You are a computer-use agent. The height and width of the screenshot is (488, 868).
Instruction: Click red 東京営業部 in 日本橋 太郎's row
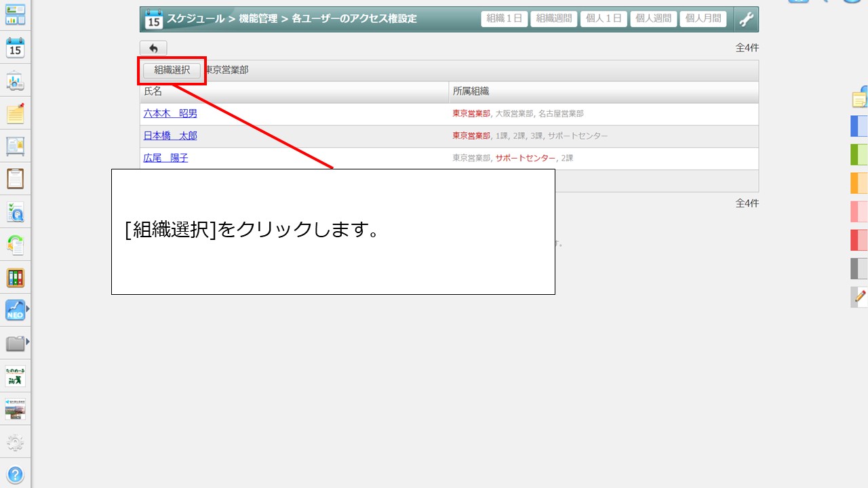(471, 136)
